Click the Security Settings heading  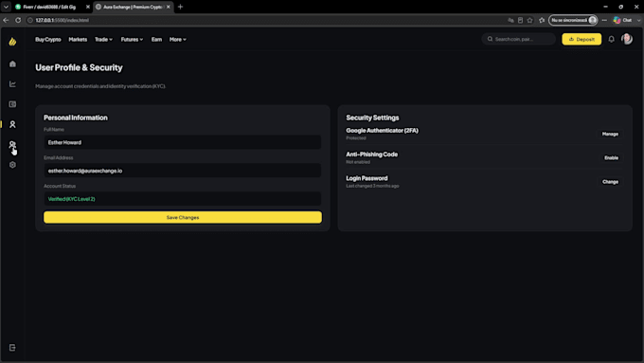(x=372, y=118)
